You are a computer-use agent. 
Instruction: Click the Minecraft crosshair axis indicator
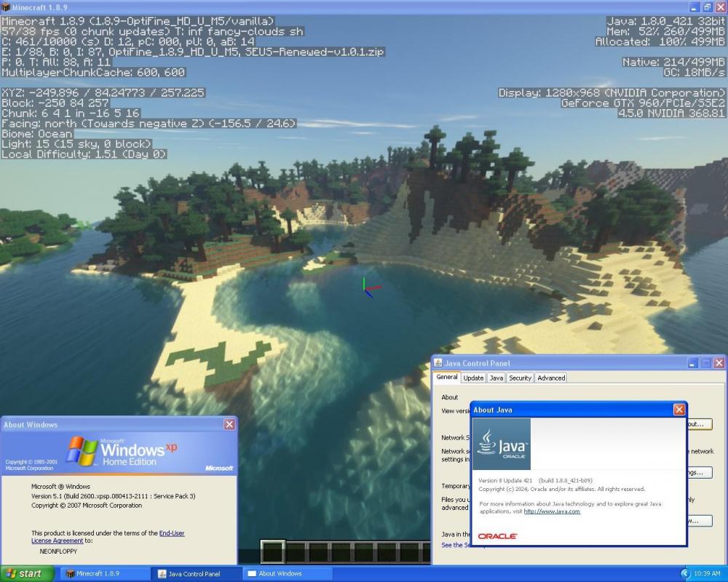pyautogui.click(x=371, y=288)
